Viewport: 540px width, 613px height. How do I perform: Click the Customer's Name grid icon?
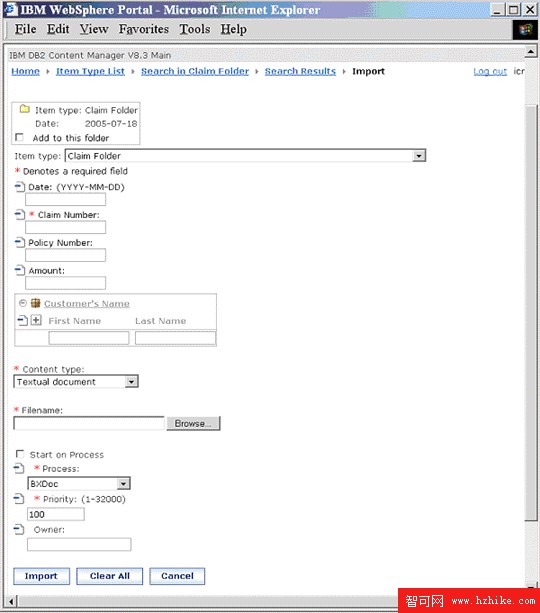36,303
